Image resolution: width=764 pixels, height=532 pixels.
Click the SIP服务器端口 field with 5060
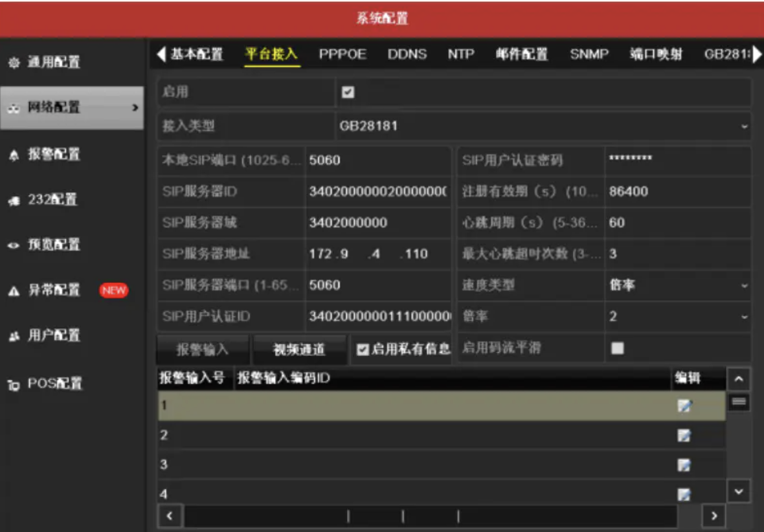[x=378, y=285]
